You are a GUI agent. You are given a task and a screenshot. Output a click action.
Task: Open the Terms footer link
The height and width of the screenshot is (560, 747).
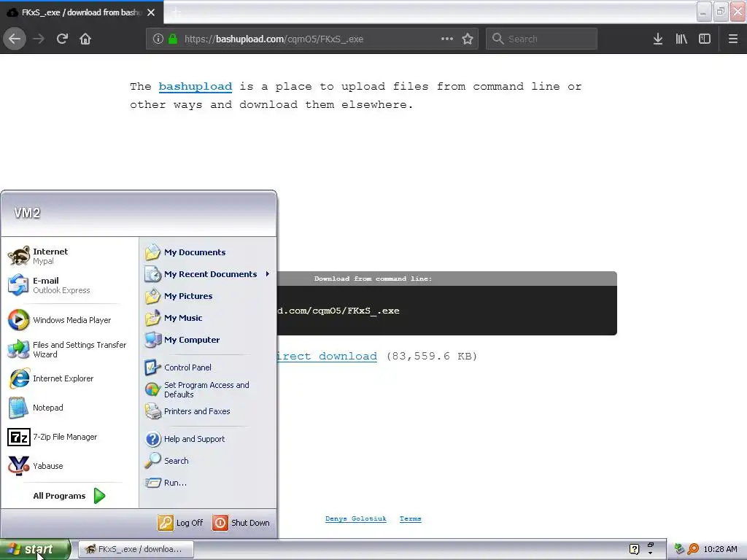(x=410, y=518)
